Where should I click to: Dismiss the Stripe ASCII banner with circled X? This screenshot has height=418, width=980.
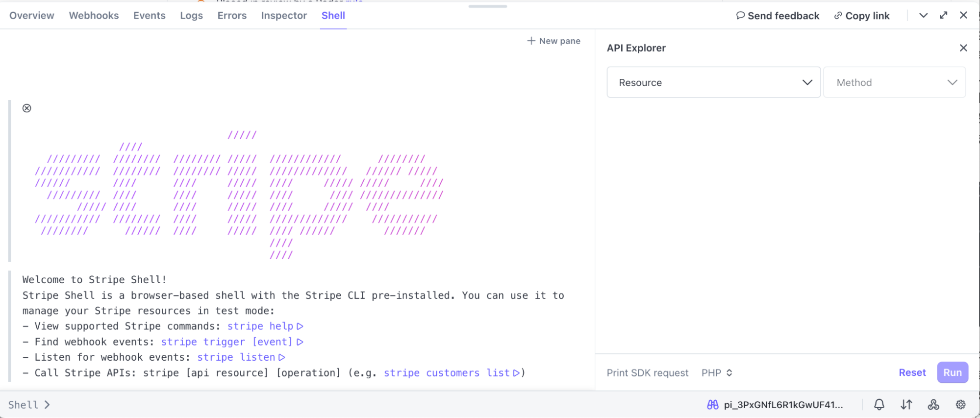click(x=27, y=108)
